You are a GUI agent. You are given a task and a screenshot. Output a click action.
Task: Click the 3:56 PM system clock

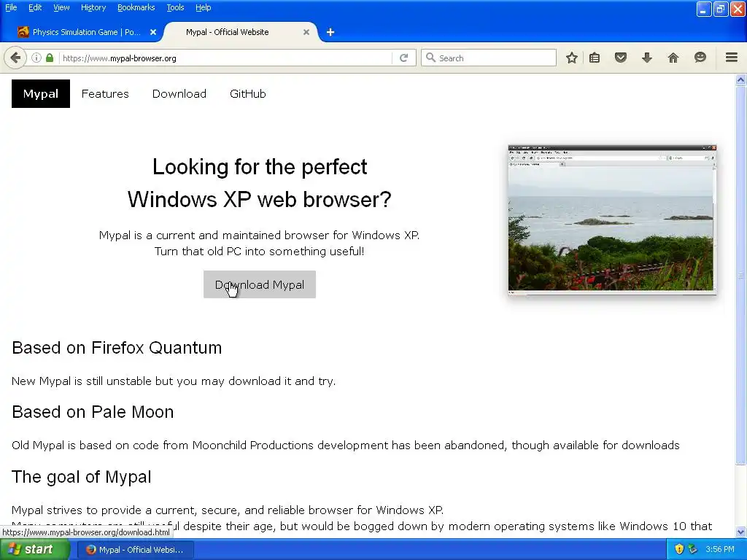point(720,549)
